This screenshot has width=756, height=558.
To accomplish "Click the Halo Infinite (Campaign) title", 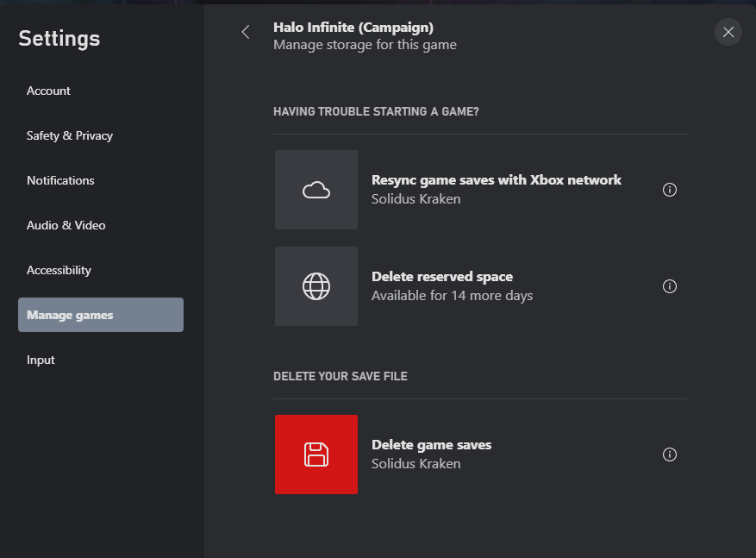I will click(x=353, y=28).
